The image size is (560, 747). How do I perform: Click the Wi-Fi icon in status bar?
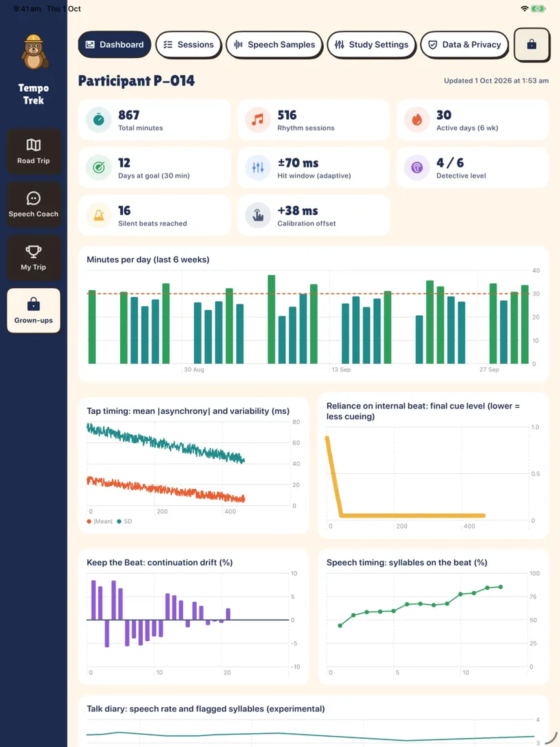[524, 8]
